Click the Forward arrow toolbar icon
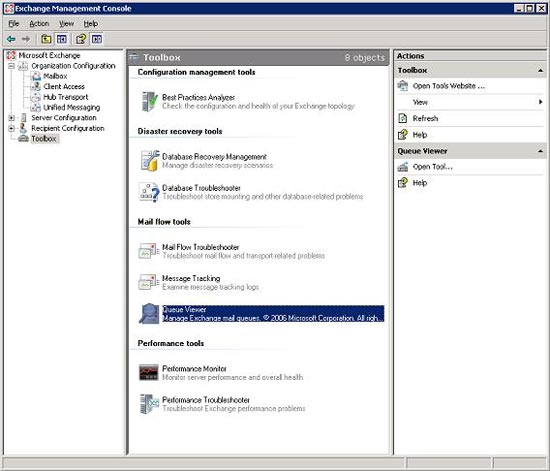 pyautogui.click(x=26, y=39)
